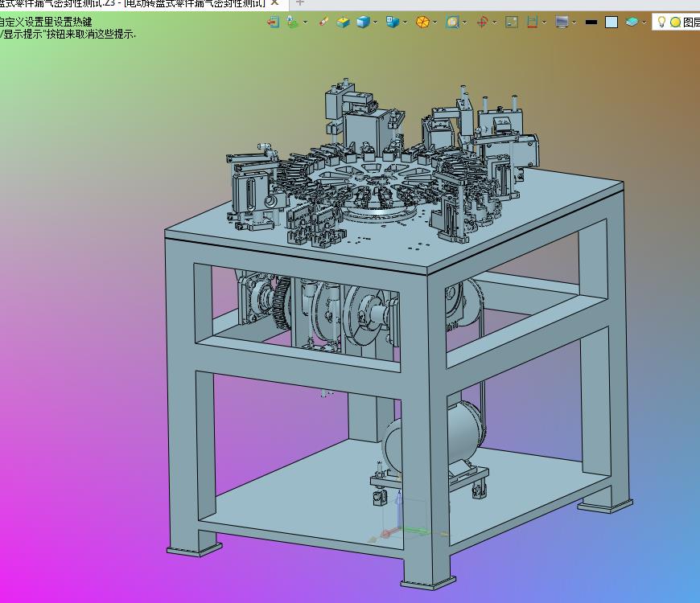
Task: Click the exit icon with red arrow
Action: (274, 22)
